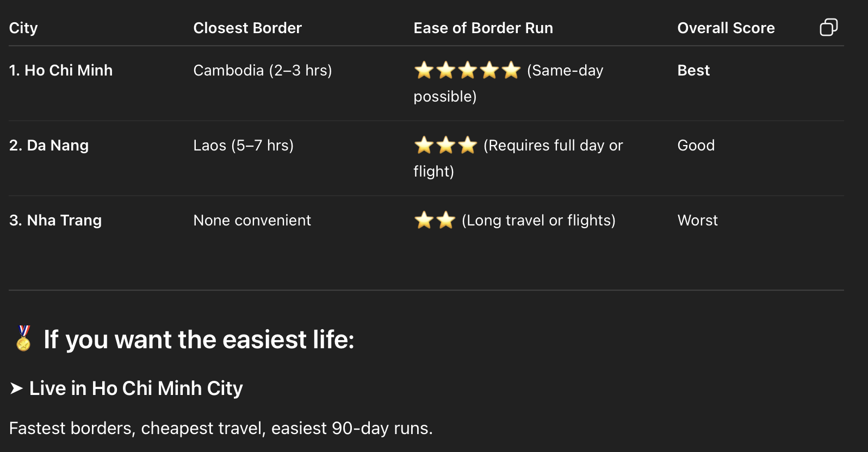
Task: Click the 1. Ho Chi Minh row label
Action: (61, 70)
